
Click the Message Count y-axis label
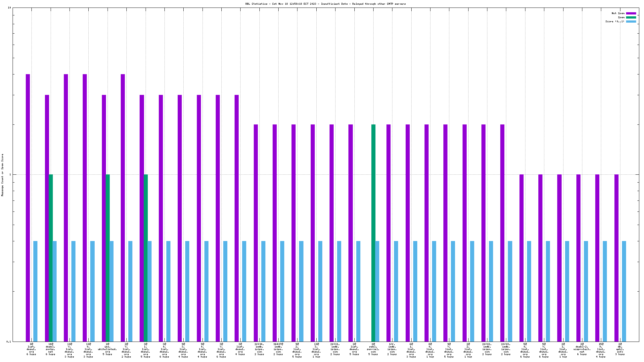click(3, 175)
